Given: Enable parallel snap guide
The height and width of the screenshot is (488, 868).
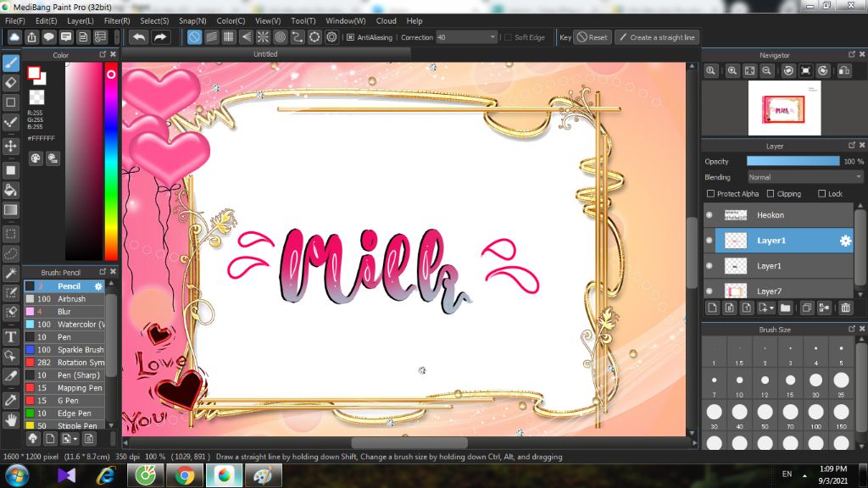Looking at the screenshot, I should tap(211, 37).
